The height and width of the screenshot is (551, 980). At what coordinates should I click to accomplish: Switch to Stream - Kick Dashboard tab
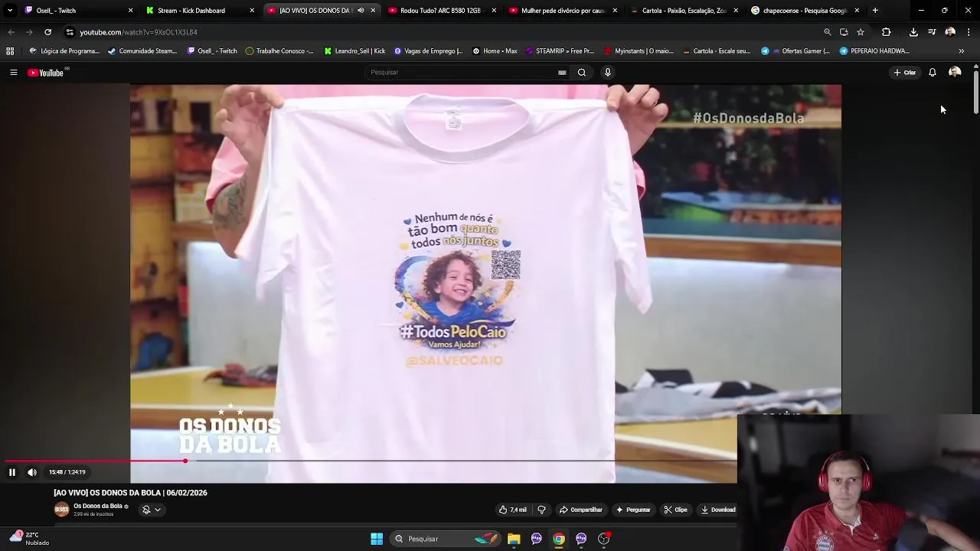(198, 11)
